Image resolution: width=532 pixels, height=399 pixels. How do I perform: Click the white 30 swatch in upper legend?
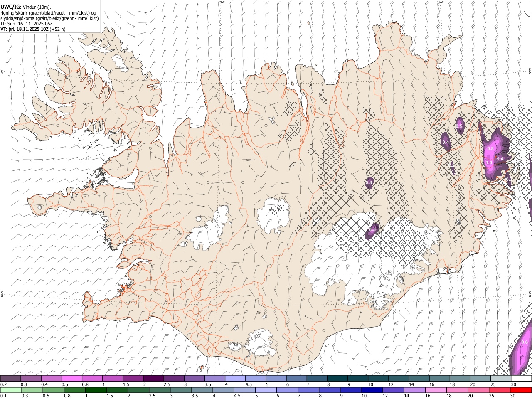522,379
